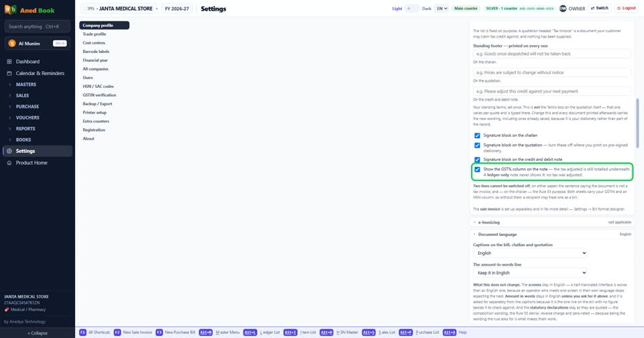Open the HSN / SAC codes settings tab
Image resolution: width=644 pixels, height=338 pixels.
click(x=105, y=87)
